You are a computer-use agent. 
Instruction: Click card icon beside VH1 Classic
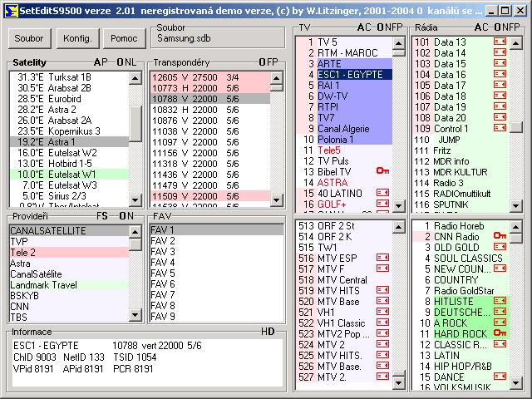(x=382, y=323)
